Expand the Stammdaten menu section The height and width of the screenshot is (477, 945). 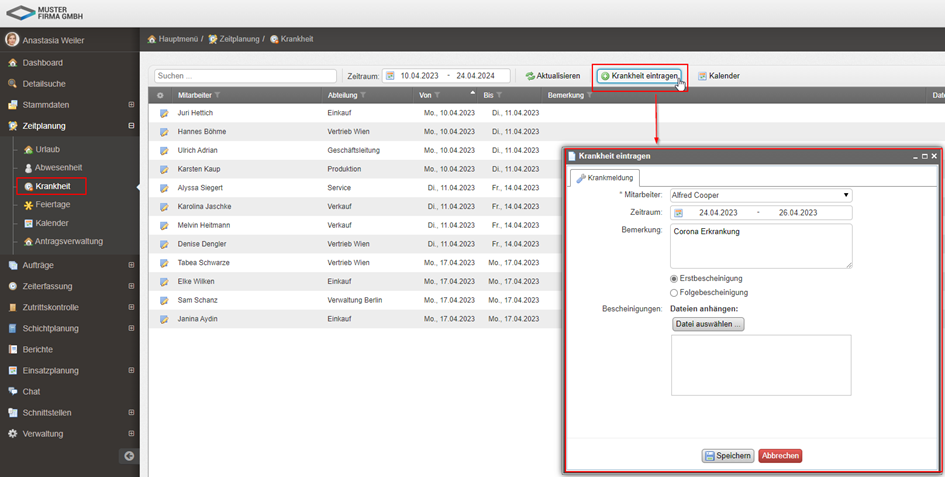131,105
